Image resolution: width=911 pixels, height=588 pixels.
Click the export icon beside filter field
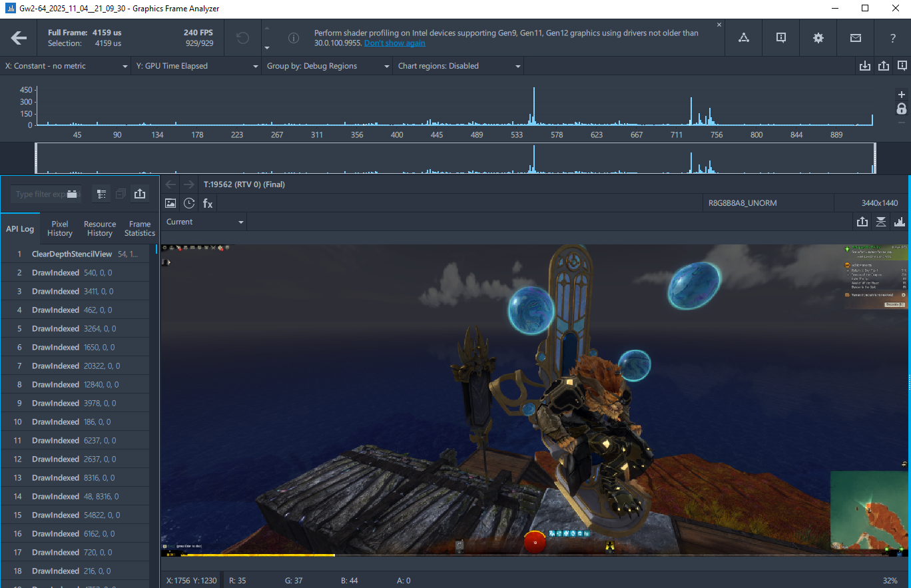pos(139,194)
